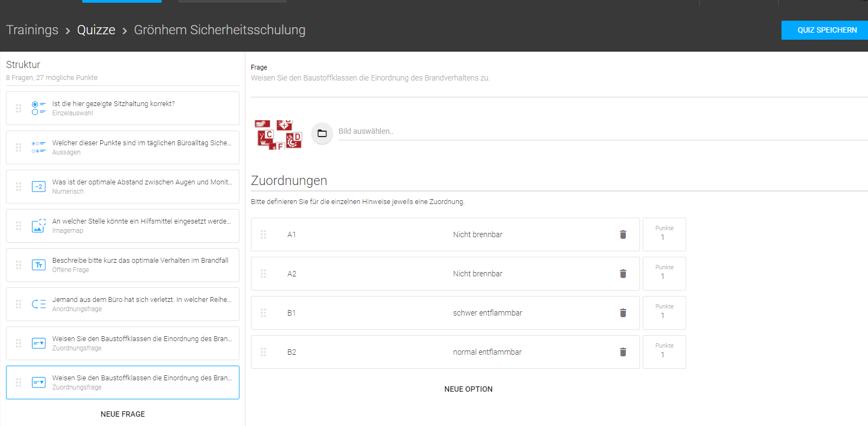The width and height of the screenshot is (868, 426).
Task: Click the icon of the selected Zuordnungsfrage
Action: [x=39, y=382]
